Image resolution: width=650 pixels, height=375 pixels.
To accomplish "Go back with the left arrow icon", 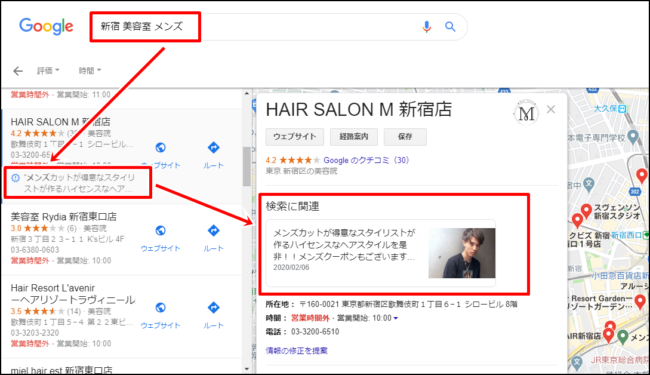I will (18, 71).
